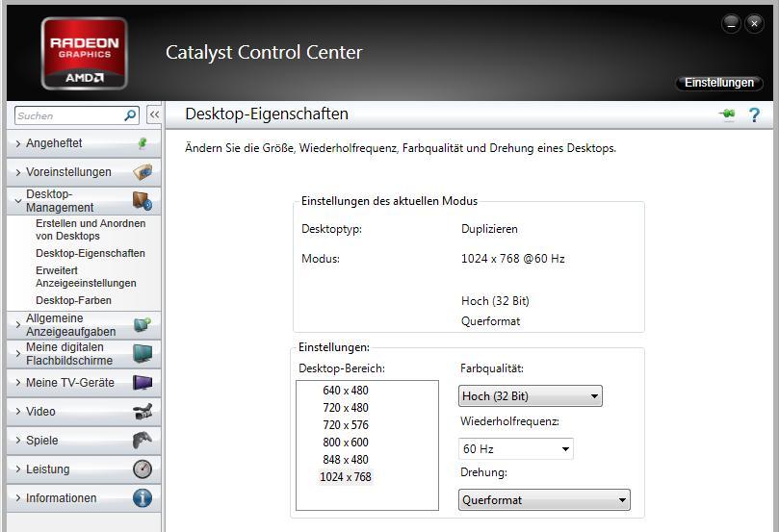Click the green pin icon in header
Viewport: 779px width, 532px height.
pyautogui.click(x=727, y=114)
